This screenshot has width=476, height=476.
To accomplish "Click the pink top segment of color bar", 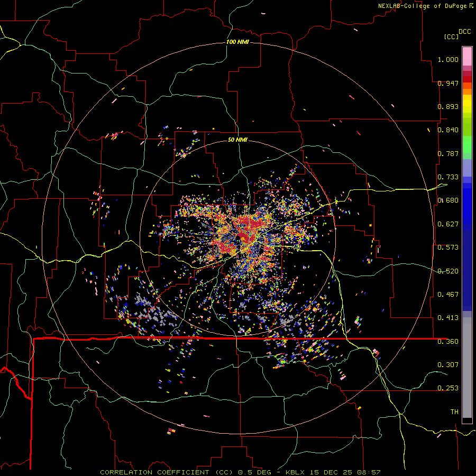I will (x=467, y=56).
